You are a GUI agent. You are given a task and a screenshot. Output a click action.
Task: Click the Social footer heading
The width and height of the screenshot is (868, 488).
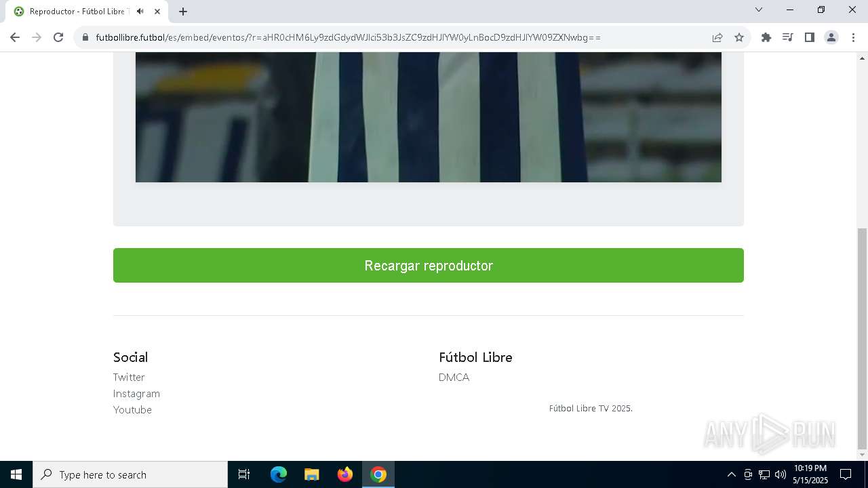tap(130, 357)
